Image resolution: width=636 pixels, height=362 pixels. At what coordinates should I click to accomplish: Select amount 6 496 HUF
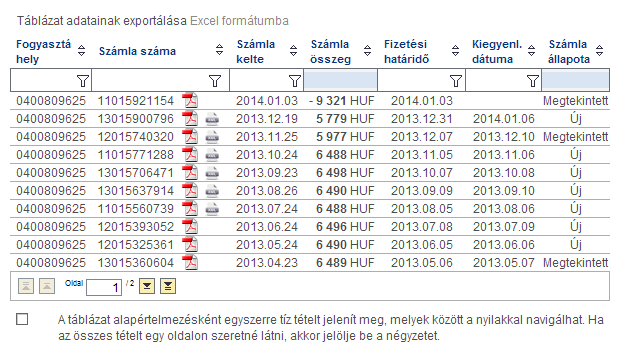[345, 227]
